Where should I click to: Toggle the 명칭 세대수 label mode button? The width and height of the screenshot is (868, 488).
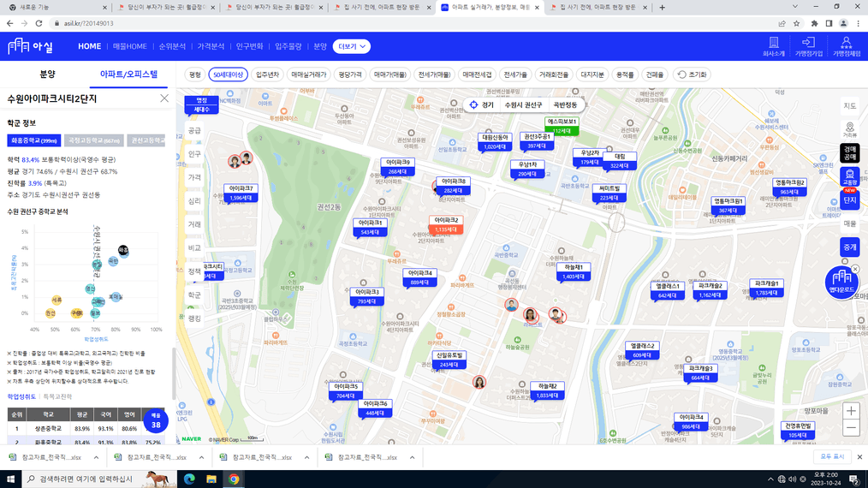coord(201,104)
